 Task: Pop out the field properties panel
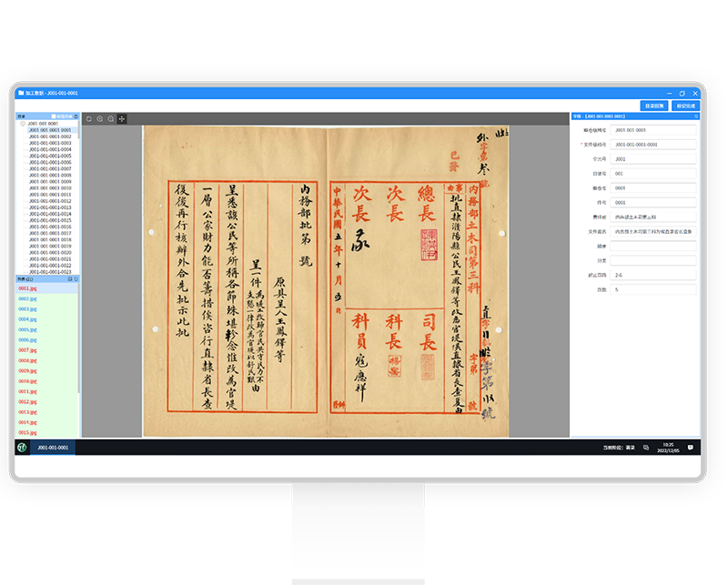[696, 116]
